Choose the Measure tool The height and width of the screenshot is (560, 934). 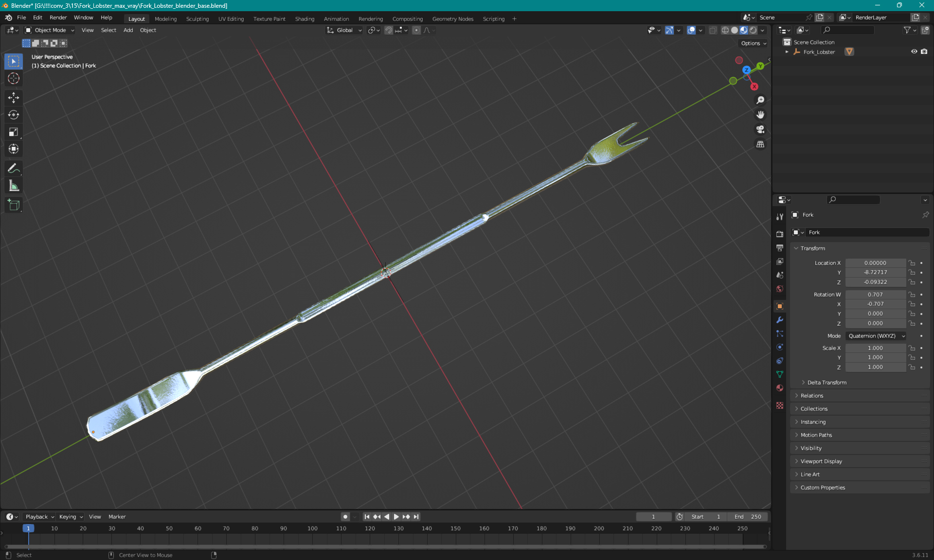click(14, 186)
